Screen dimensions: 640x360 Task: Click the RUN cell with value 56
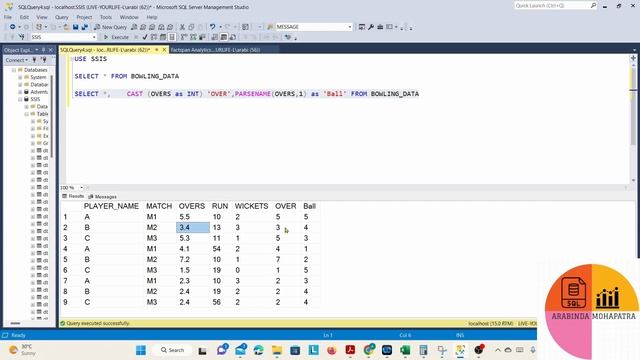216,302
